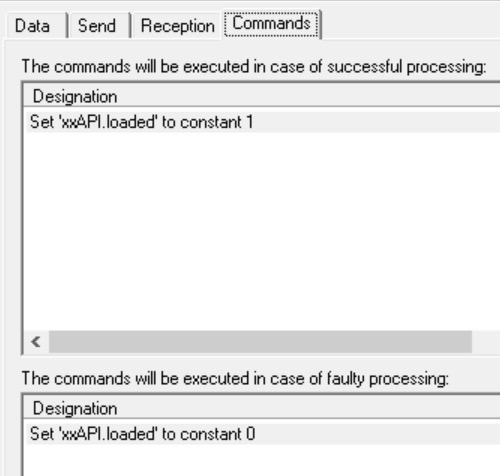
Task: Open the Send tab
Action: 98,26
